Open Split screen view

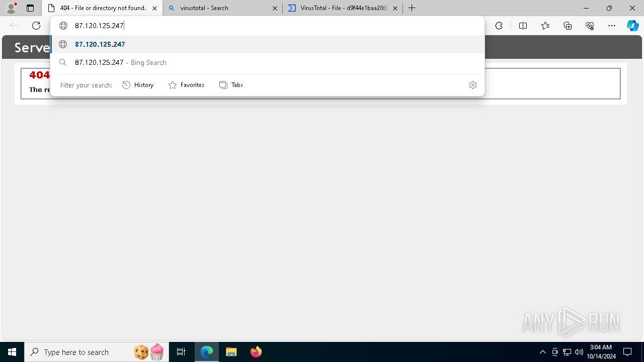point(523,26)
